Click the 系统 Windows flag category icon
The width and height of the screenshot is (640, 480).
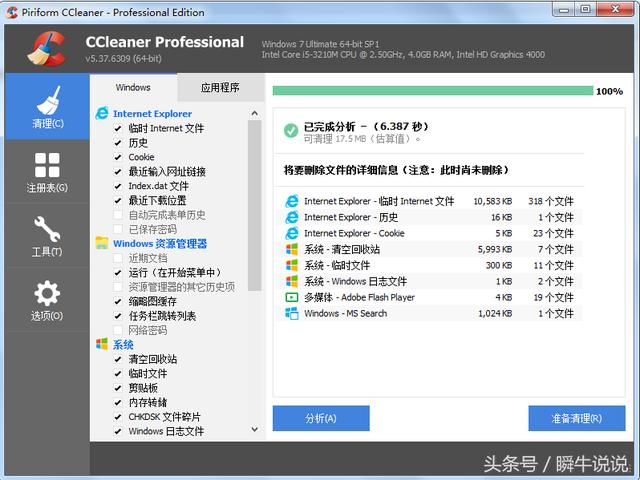coord(102,344)
